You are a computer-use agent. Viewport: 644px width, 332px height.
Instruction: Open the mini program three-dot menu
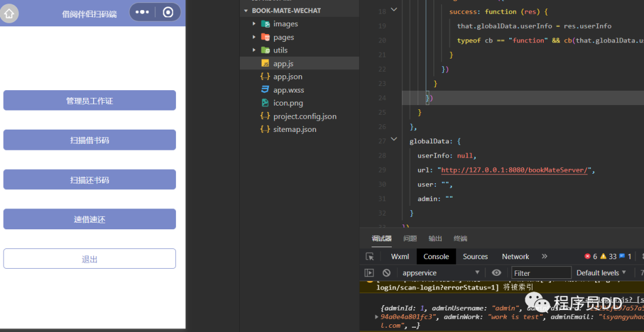tap(143, 13)
